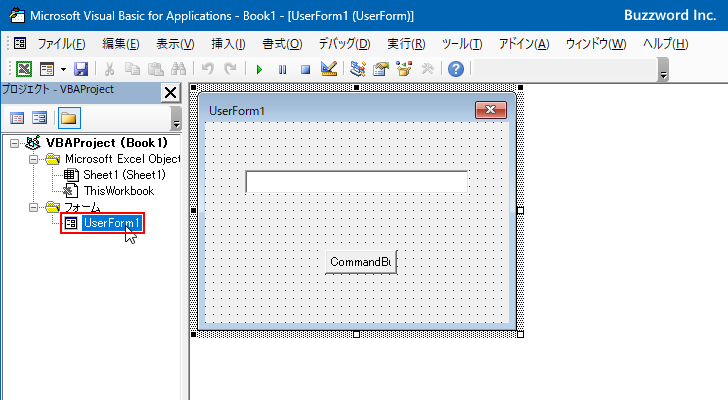The image size is (728, 400).
Task: Click the Cut scissors icon
Action: click(110, 69)
